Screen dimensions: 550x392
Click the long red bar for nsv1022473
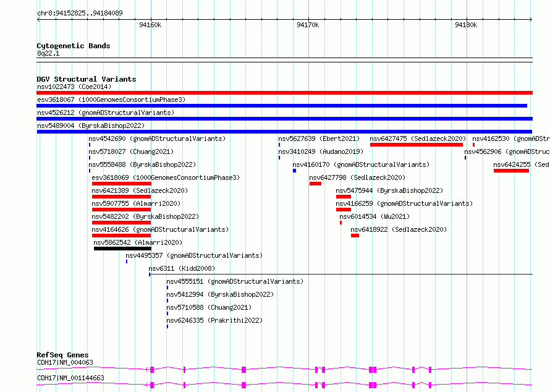pyautogui.click(x=284, y=93)
